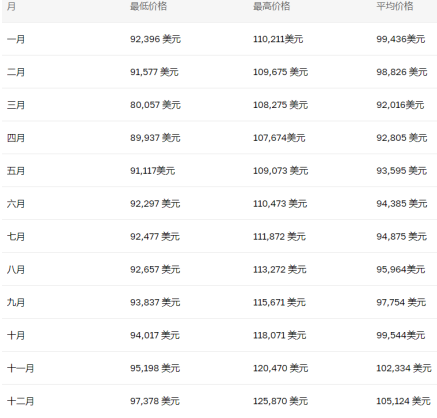Select the 十月 average price 99,544美元
Image resolution: width=437 pixels, height=418 pixels.
coord(401,335)
